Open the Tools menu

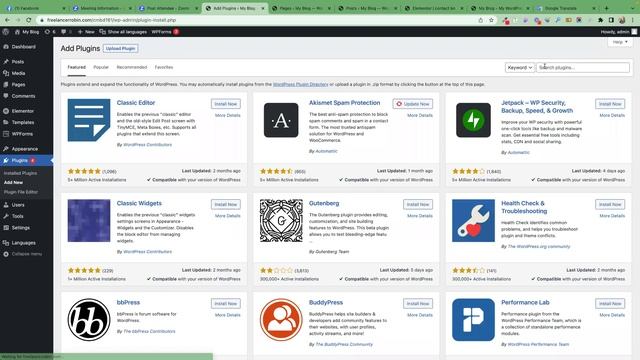click(18, 216)
